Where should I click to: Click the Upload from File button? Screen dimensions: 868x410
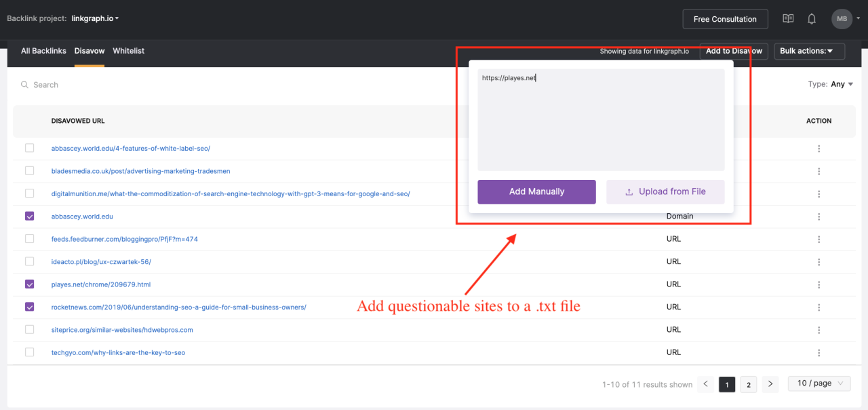[665, 192]
